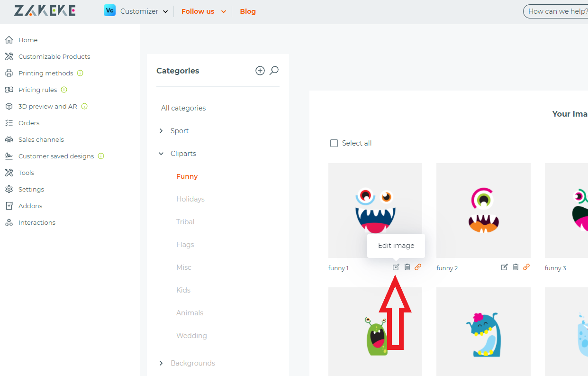Click the Settings gear icon
Image resolution: width=588 pixels, height=376 pixels.
(9, 189)
